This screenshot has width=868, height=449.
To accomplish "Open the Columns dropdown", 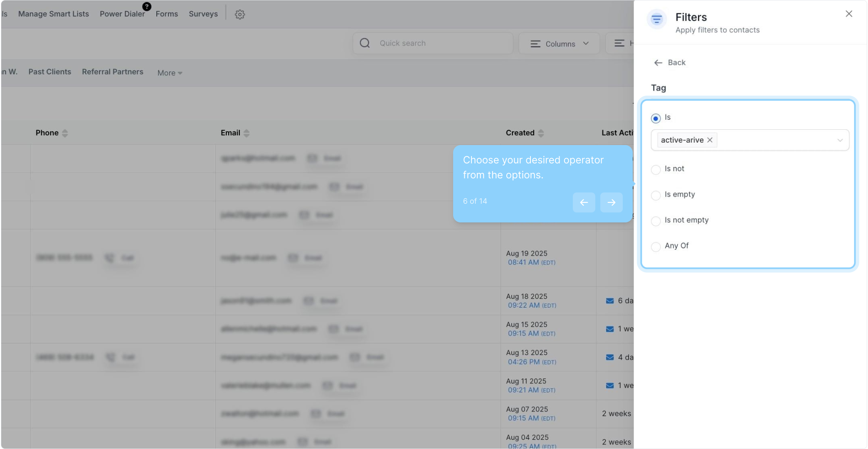I will [x=559, y=44].
